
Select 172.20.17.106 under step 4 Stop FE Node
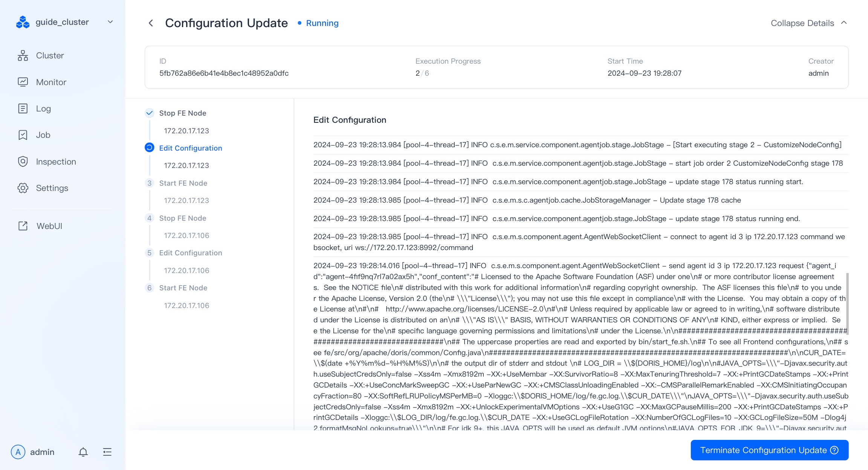[186, 235]
